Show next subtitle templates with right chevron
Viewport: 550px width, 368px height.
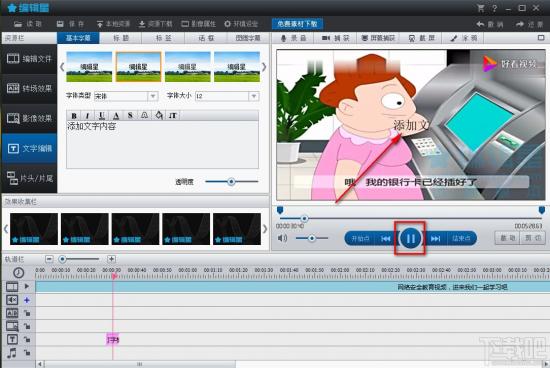pos(264,67)
